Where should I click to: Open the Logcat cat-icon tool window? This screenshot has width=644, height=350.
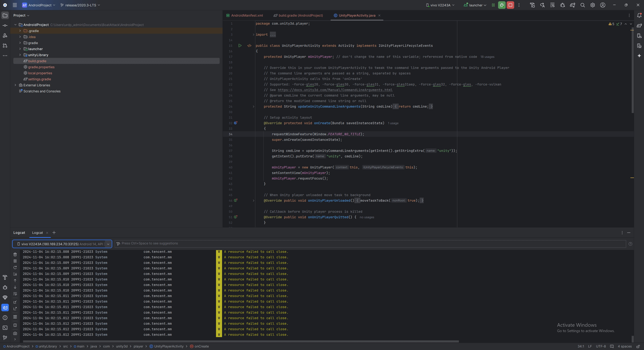tap(5, 308)
